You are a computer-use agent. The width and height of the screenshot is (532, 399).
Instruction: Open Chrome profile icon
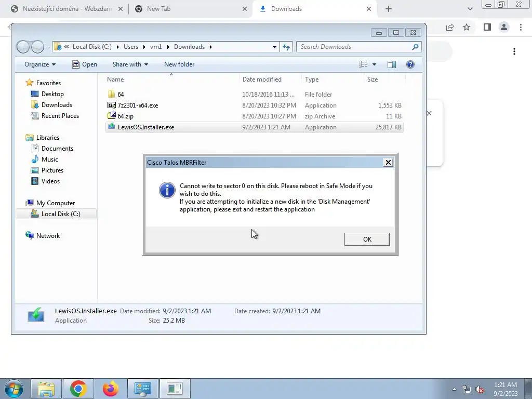coord(504,27)
